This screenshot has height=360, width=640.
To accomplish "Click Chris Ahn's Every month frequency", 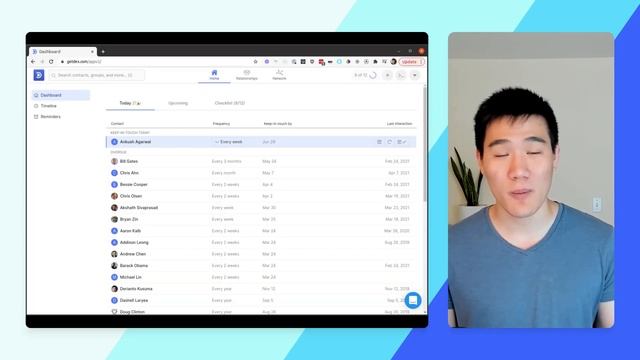I will 223,173.
